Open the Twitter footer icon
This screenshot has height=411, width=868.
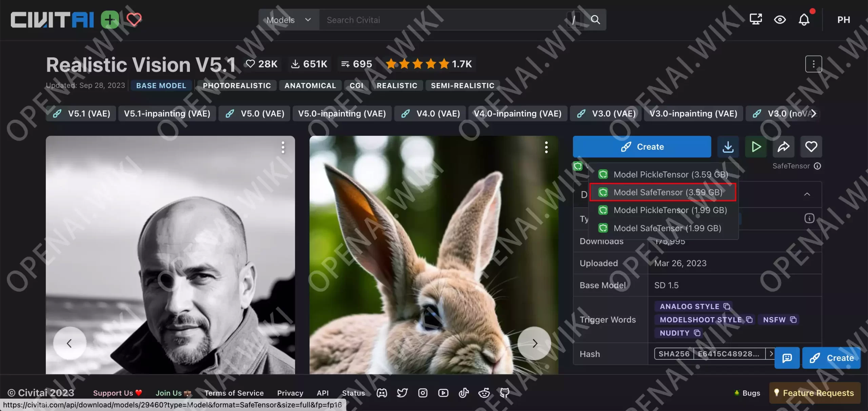pos(402,393)
